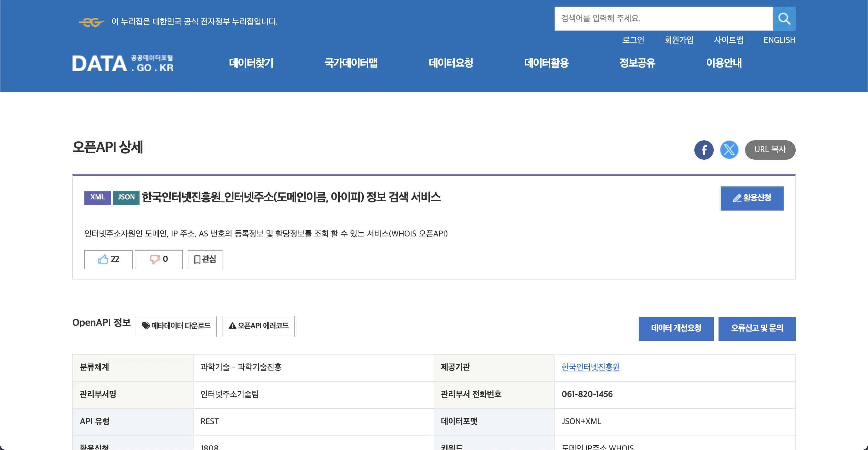Viewport: 868px width, 450px height.
Task: Select the API title 한국인터넷진흥원_인터넷주소 text
Action: [291, 197]
